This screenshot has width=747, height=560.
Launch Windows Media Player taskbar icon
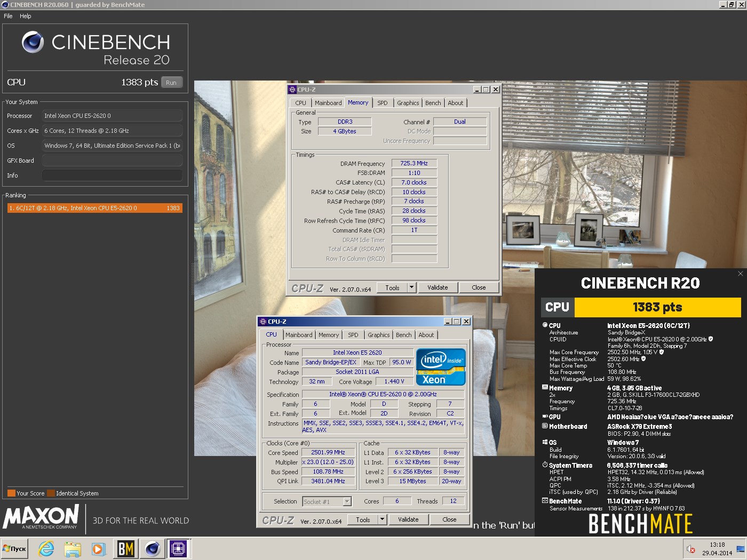[98, 549]
